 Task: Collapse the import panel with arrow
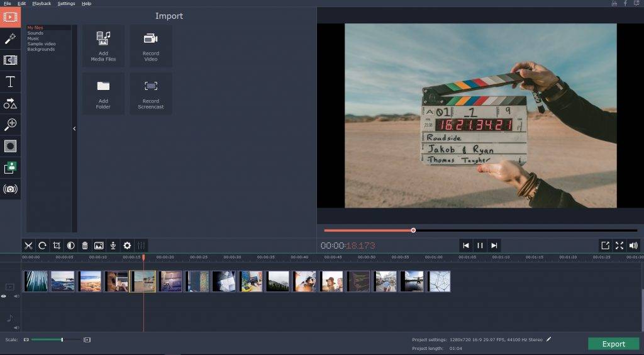(74, 128)
